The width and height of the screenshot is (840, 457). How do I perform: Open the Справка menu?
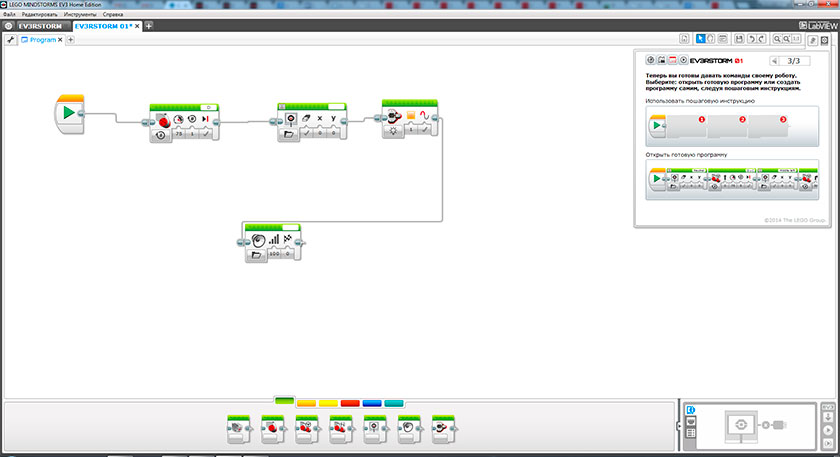(x=112, y=14)
